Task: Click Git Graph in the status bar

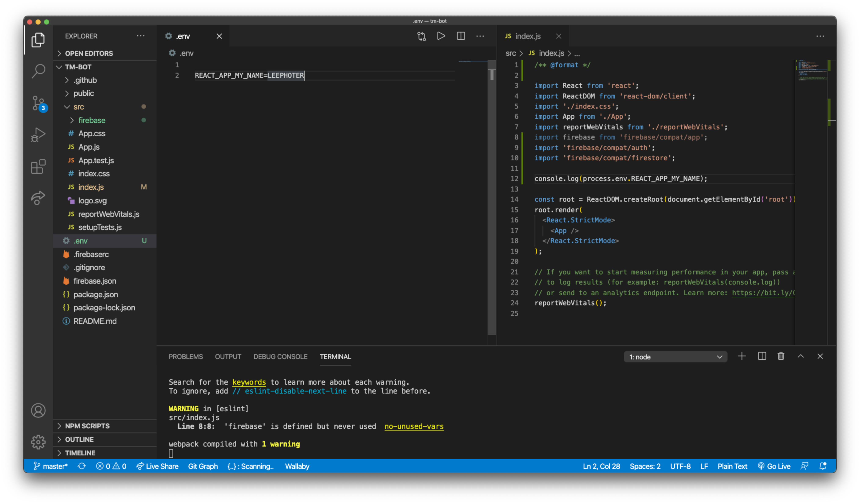Action: (203, 466)
